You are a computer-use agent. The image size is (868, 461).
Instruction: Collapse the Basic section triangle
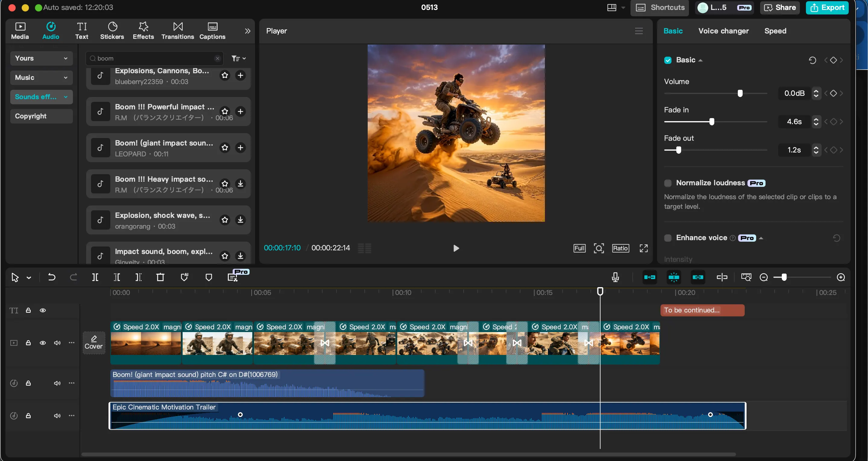[700, 60]
